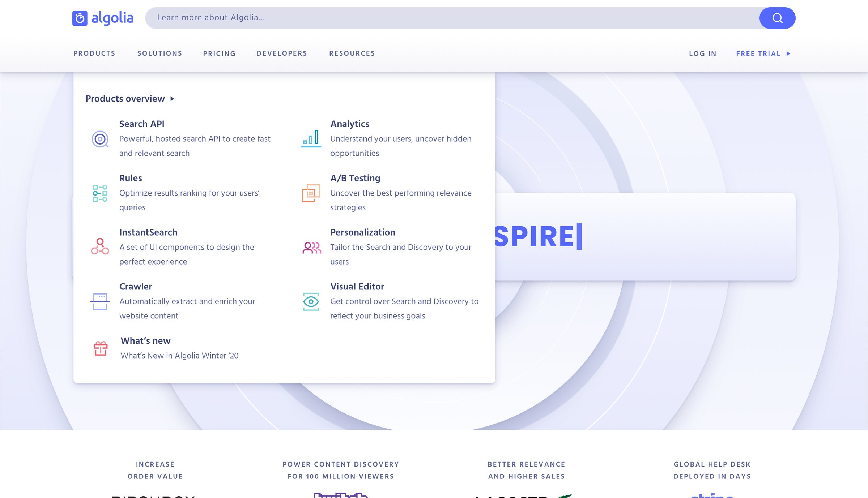Image resolution: width=868 pixels, height=498 pixels.
Task: Click the InstantSearch connected circles icon
Action: point(100,246)
